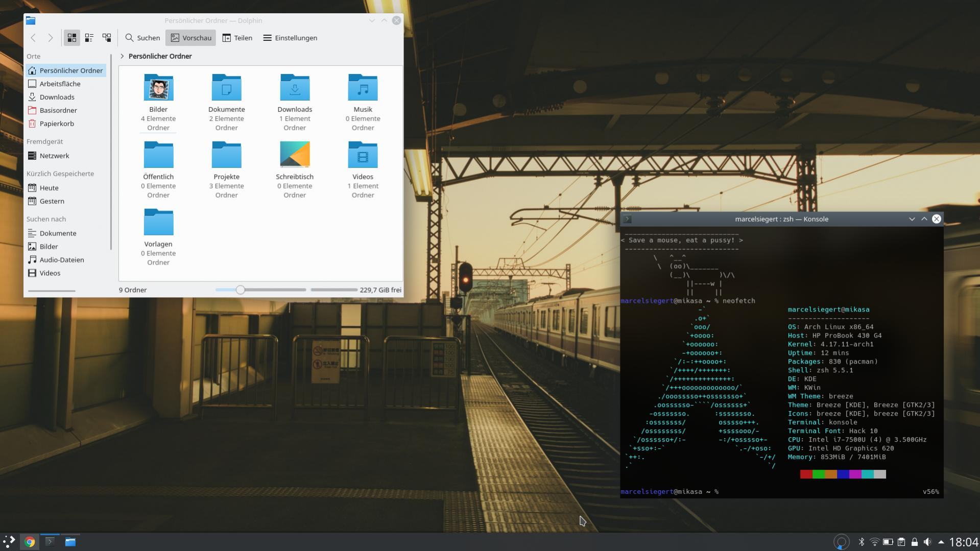Open the KDE application launcher
The height and width of the screenshot is (551, 980).
click(x=9, y=542)
